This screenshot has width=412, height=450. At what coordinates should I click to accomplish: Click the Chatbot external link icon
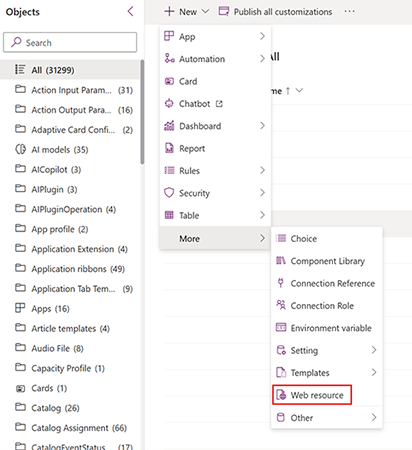pos(219,104)
